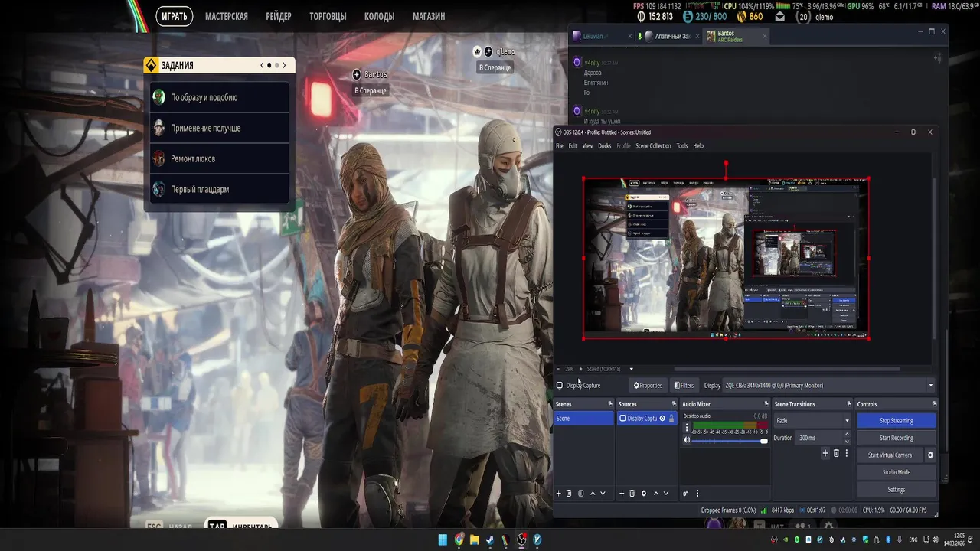The height and width of the screenshot is (551, 980).
Task: Toggle visibility of the Display Capture source
Action: (662, 419)
